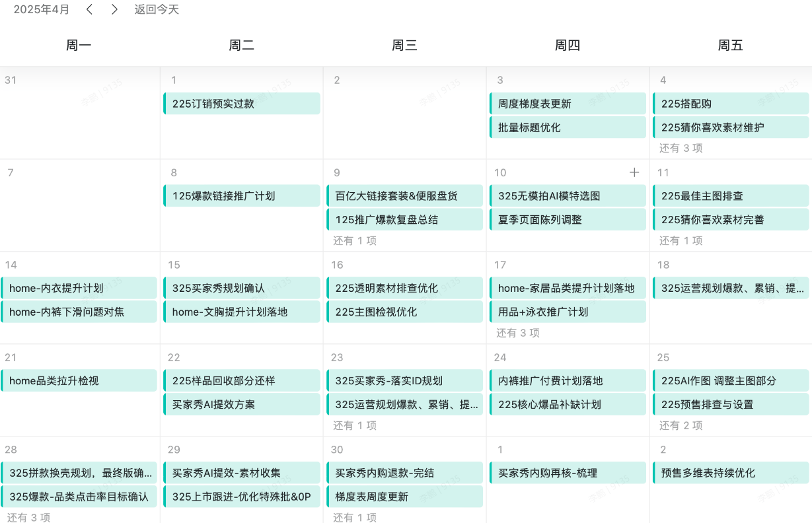Open event 225AI作图 调整主图部分
The height and width of the screenshot is (523, 812).
coord(731,381)
